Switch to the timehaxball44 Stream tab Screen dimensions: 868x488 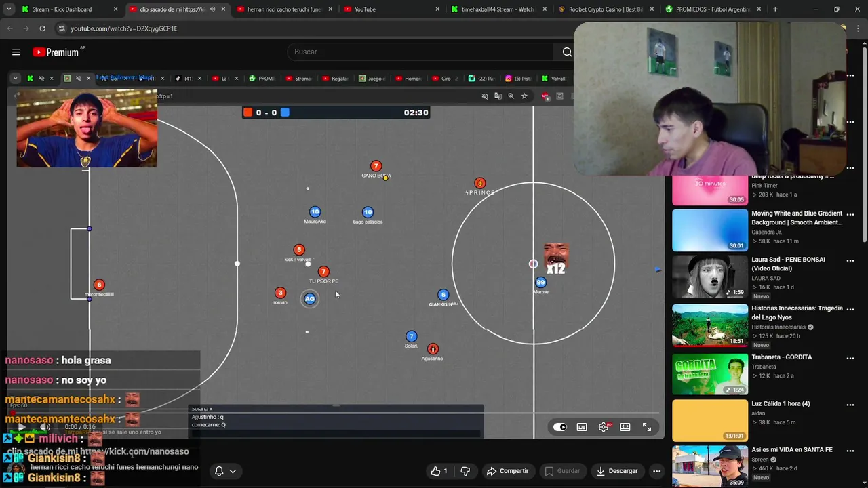pyautogui.click(x=499, y=9)
